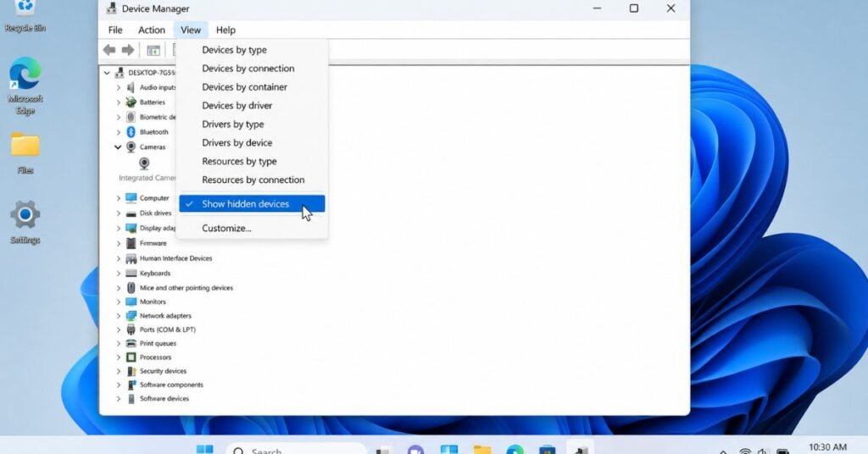Expand the Processors category
The width and height of the screenshot is (868, 454).
tap(118, 357)
